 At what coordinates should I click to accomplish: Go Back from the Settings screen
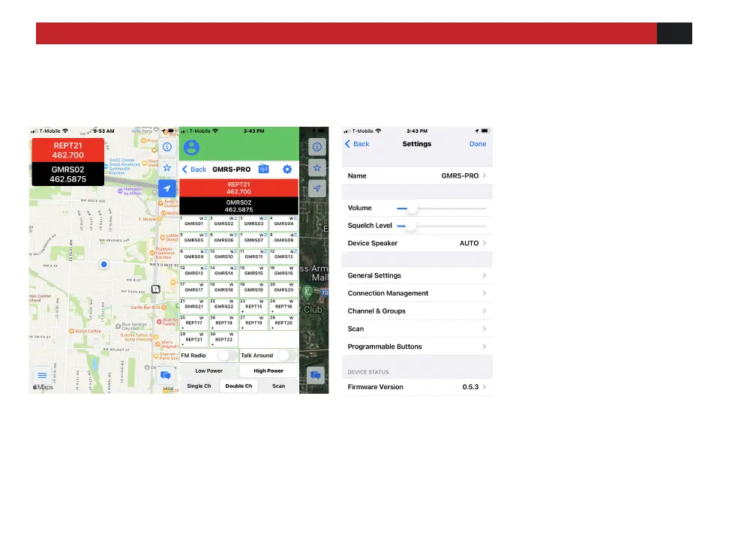tap(357, 144)
